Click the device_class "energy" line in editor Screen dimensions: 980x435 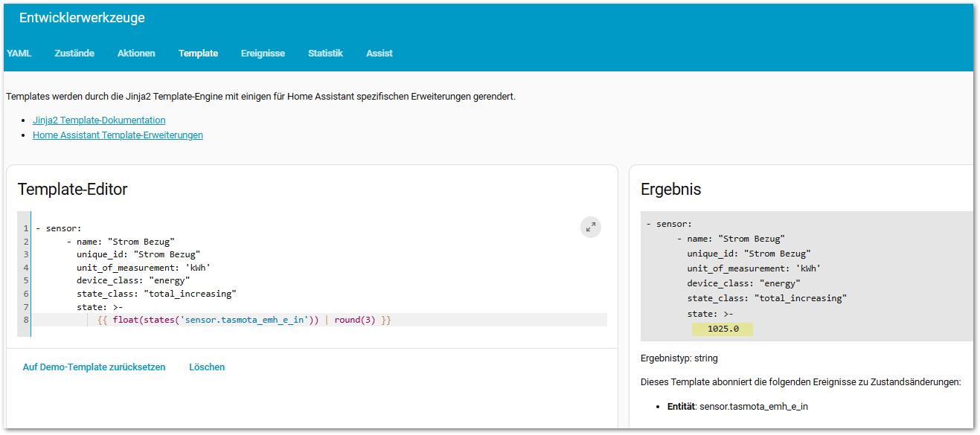coord(132,281)
